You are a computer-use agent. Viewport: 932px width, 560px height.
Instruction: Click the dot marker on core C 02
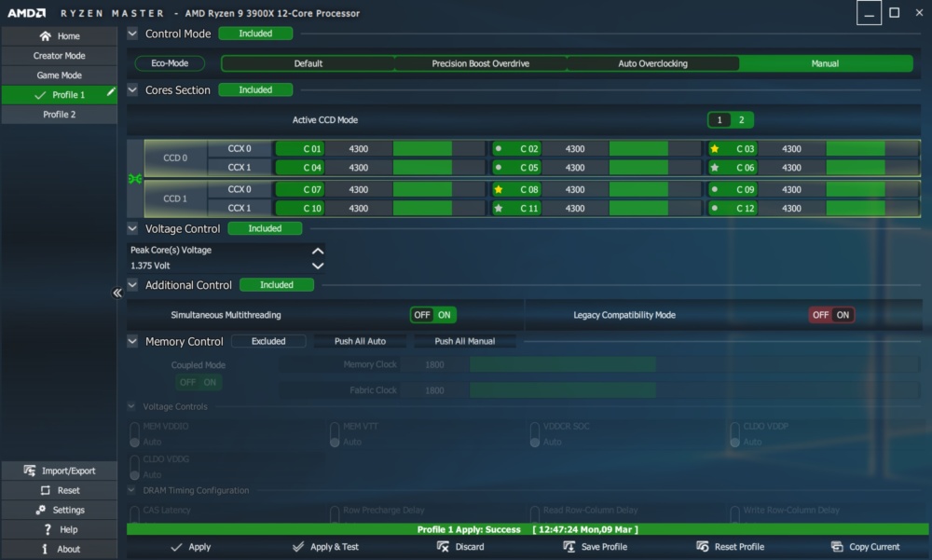tap(498, 149)
